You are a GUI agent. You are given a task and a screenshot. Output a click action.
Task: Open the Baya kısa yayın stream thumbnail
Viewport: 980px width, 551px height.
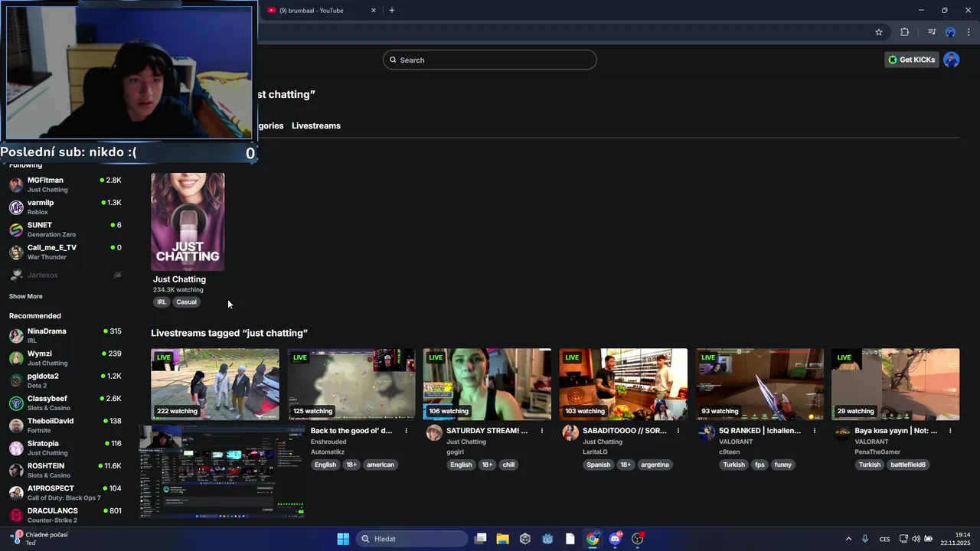tap(896, 384)
